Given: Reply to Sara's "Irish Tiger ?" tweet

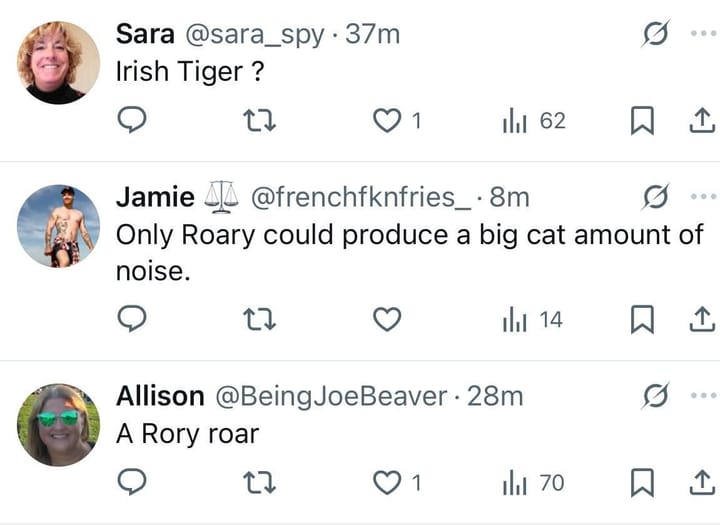Looking at the screenshot, I should click(133, 121).
